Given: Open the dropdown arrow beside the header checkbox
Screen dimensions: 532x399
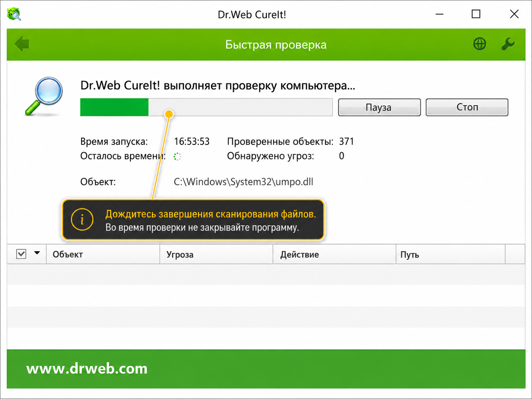Looking at the screenshot, I should tap(37, 253).
